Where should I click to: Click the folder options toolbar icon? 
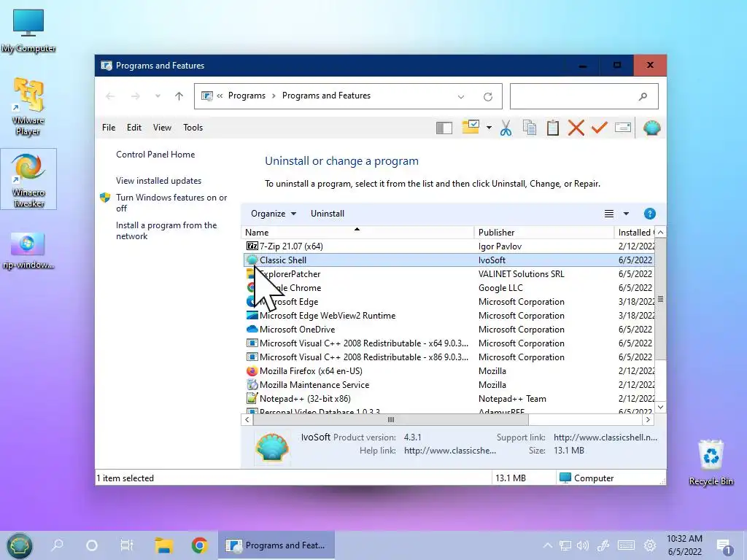[x=471, y=127]
